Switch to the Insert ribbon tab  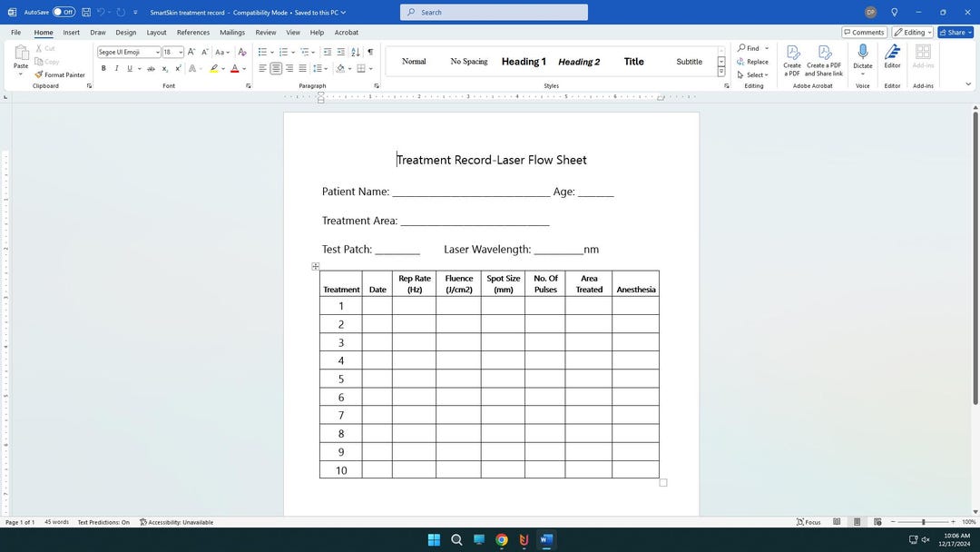[x=72, y=32]
